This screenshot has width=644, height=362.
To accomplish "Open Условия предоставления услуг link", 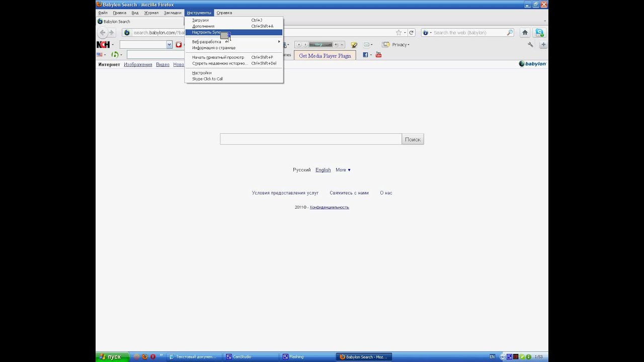I will [285, 193].
